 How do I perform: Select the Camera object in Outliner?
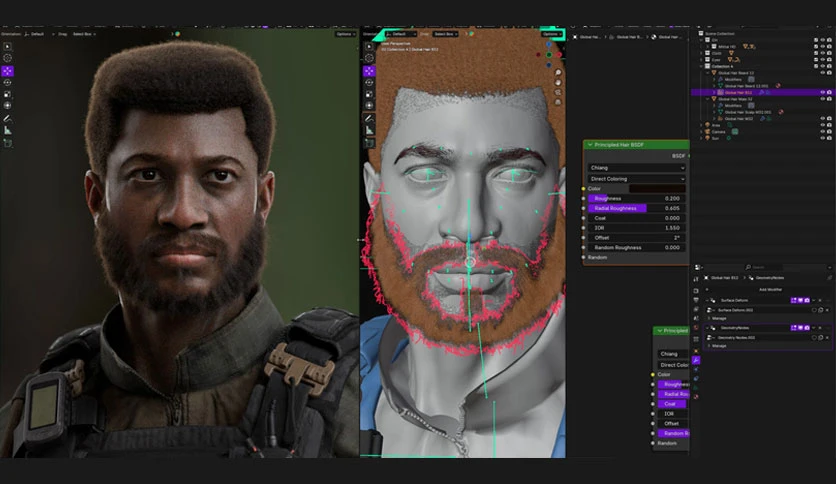tap(719, 132)
